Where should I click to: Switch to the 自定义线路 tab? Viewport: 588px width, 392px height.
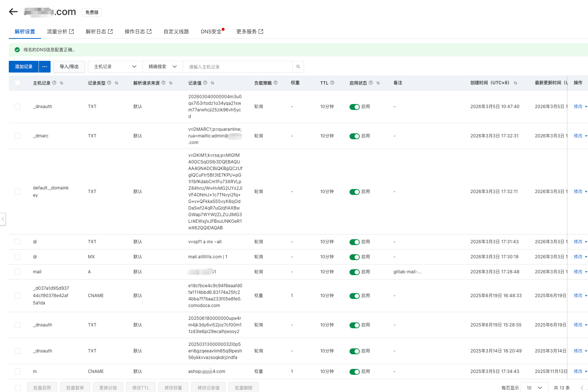coord(176,32)
